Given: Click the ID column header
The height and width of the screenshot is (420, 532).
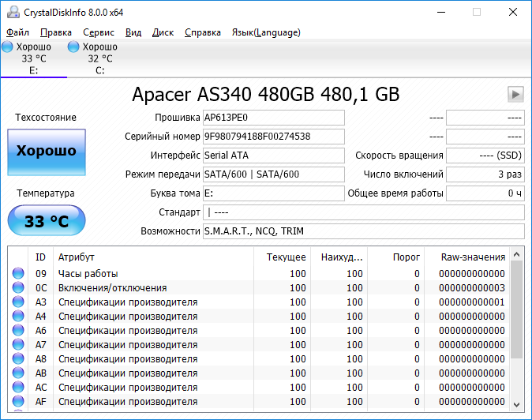Looking at the screenshot, I should point(40,257).
